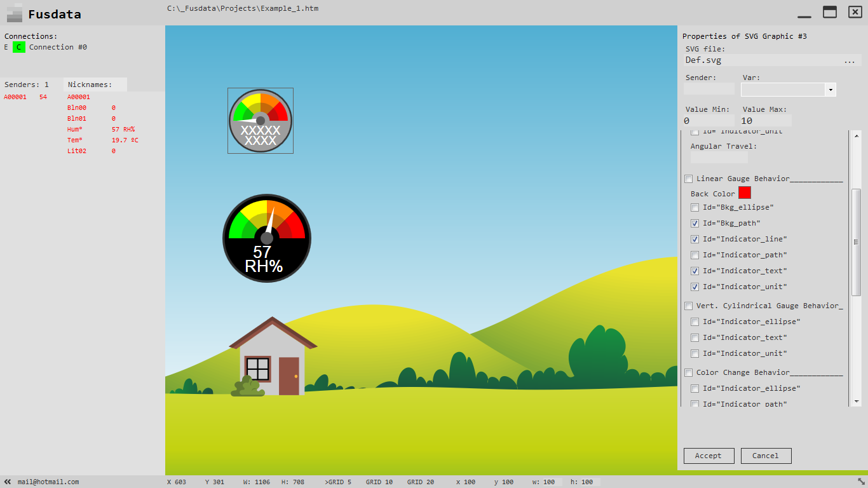The image size is (868, 488).
Task: Check the Id="Bkg_ellipse" checkbox
Action: coord(695,207)
